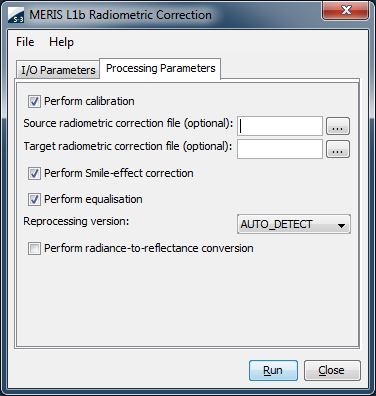Open the AUTO_DETECT combo box

(x=294, y=224)
